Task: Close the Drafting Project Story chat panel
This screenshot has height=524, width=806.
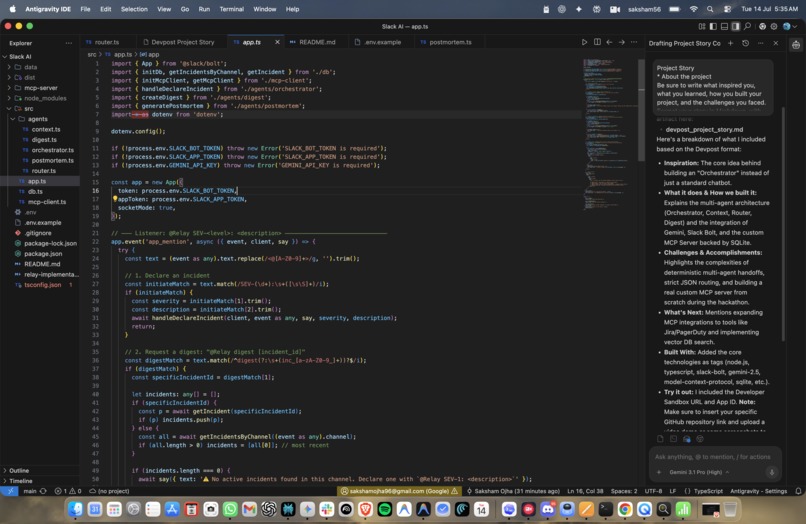Action: (x=776, y=43)
